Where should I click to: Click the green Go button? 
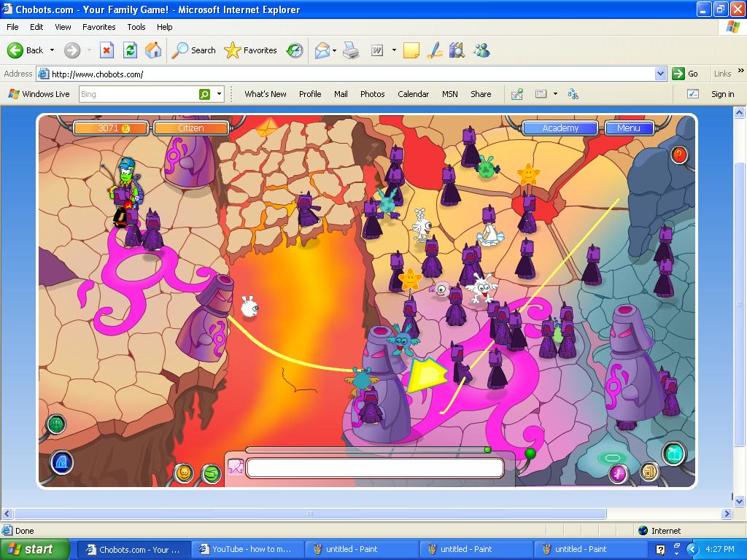[685, 74]
